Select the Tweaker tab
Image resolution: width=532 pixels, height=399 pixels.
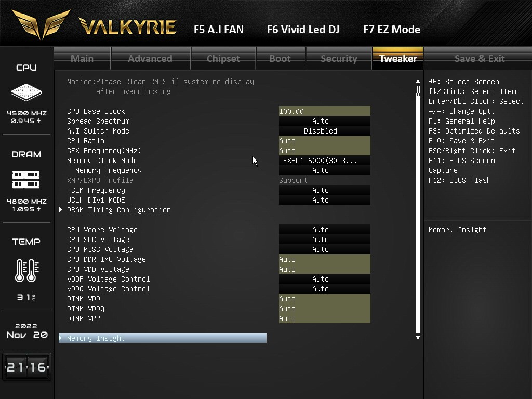(398, 58)
